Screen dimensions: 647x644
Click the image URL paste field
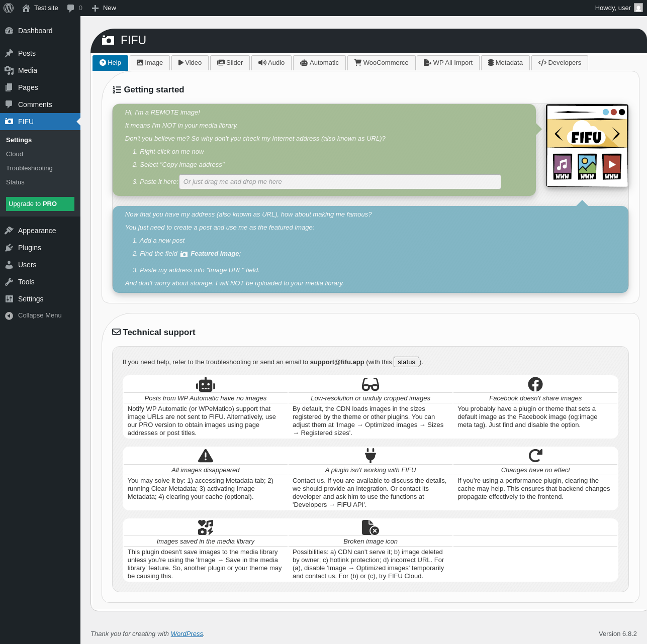click(340, 182)
